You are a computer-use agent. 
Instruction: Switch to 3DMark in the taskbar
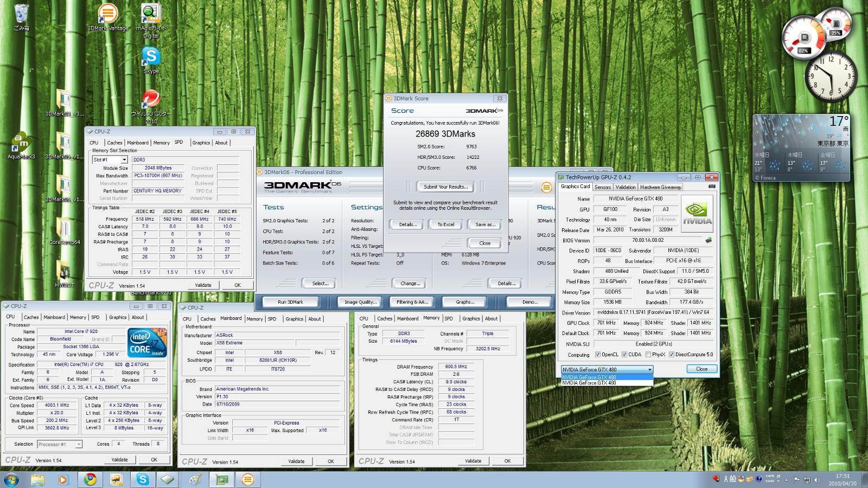[247, 479]
